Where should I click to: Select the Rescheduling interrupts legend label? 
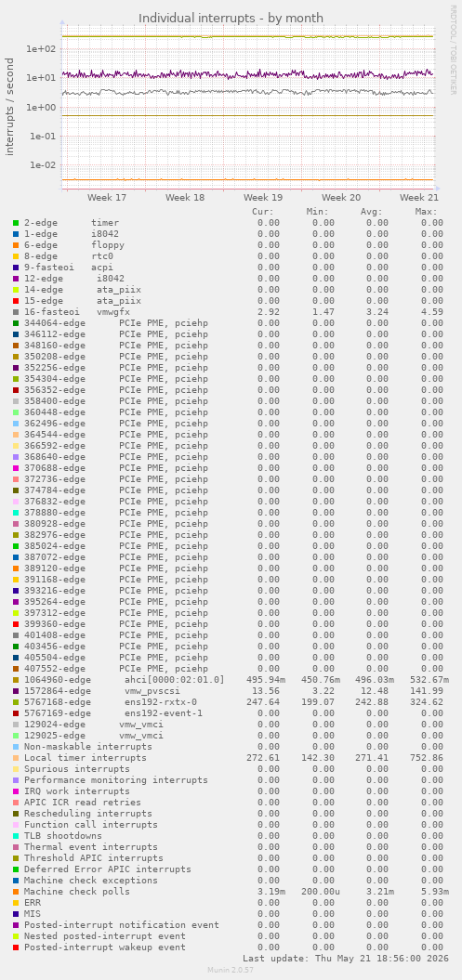pos(87,814)
